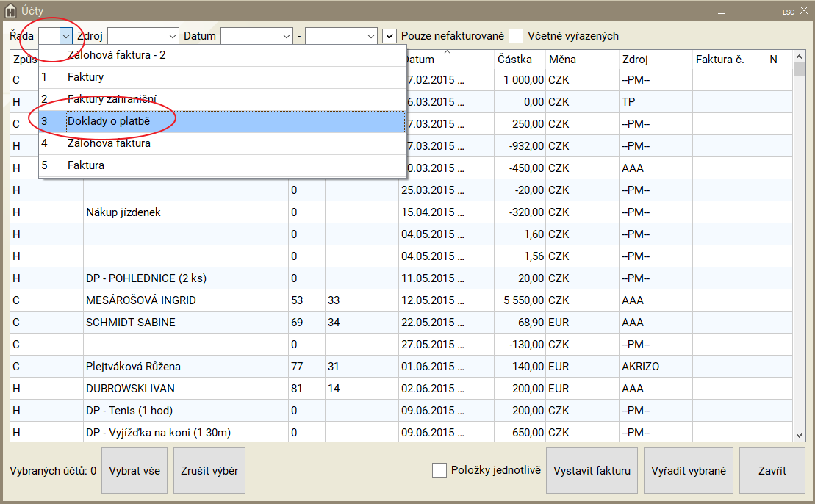Click the Zrušit výběr button
Image resolution: width=815 pixels, height=504 pixels.
point(209,470)
